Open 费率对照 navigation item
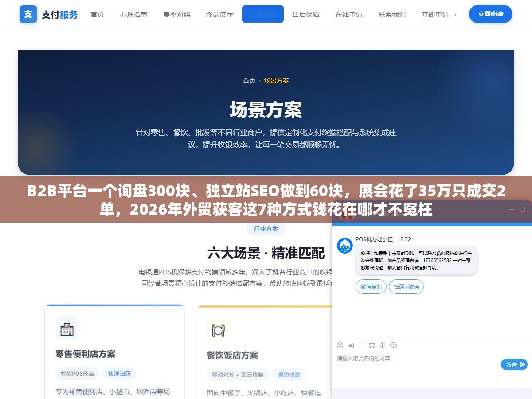The image size is (532, 399). tap(176, 14)
